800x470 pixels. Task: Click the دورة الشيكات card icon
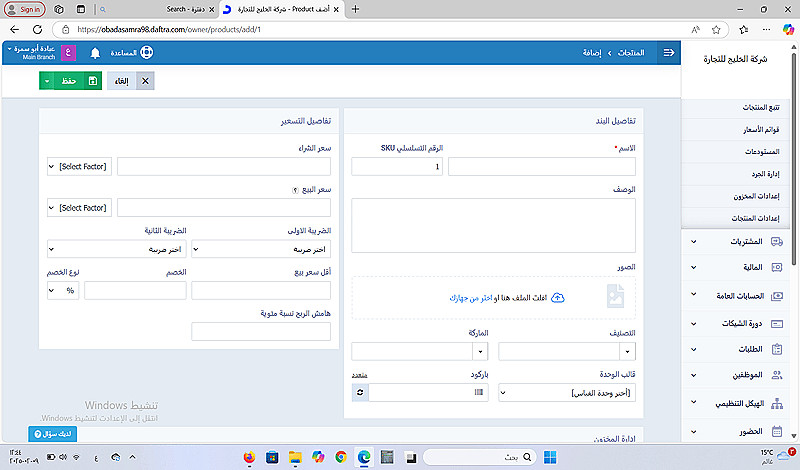click(x=777, y=324)
